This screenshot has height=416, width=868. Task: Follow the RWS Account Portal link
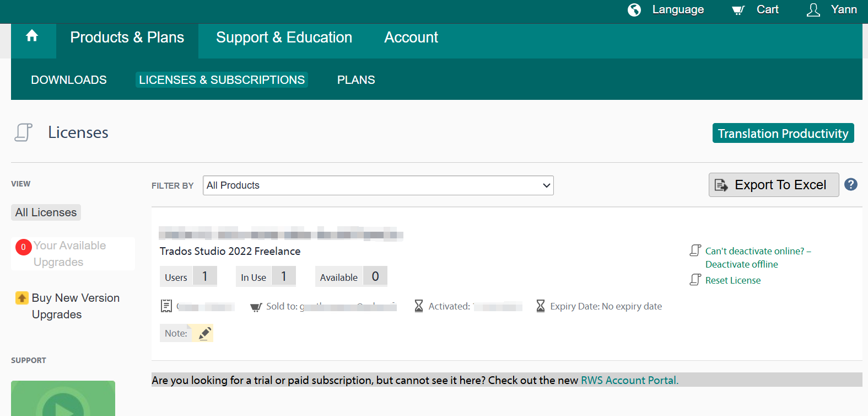point(630,380)
